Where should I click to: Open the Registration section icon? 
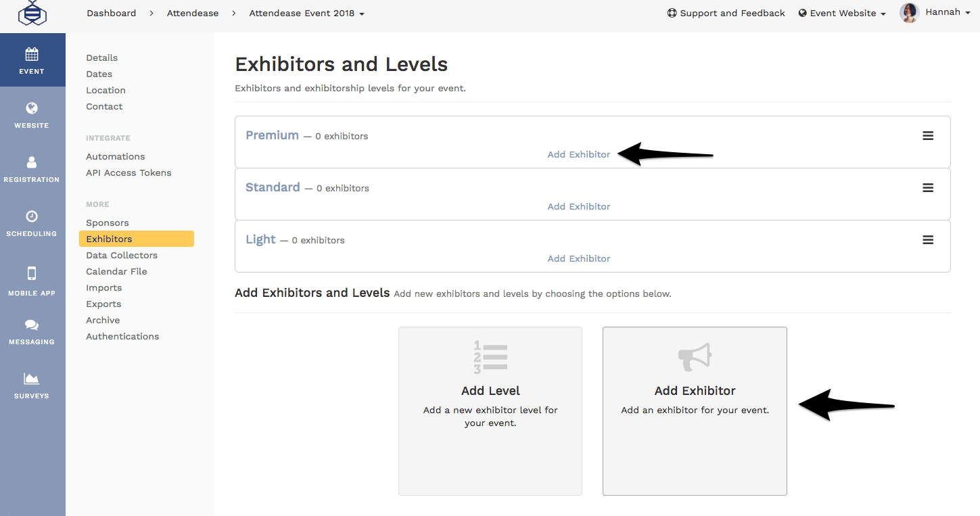[31, 162]
